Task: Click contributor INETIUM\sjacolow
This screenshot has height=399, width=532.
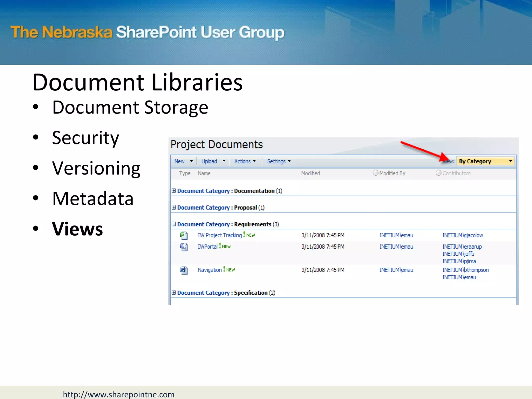Action: (x=463, y=235)
